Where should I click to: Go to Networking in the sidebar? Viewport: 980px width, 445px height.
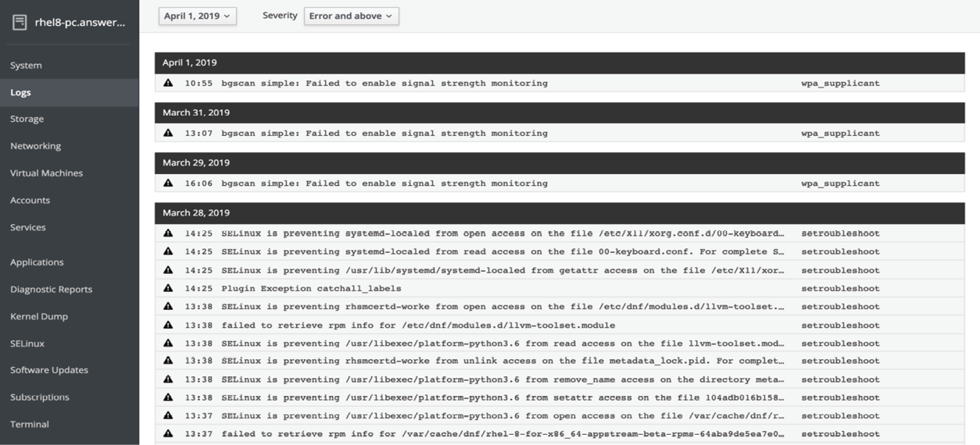[35, 146]
